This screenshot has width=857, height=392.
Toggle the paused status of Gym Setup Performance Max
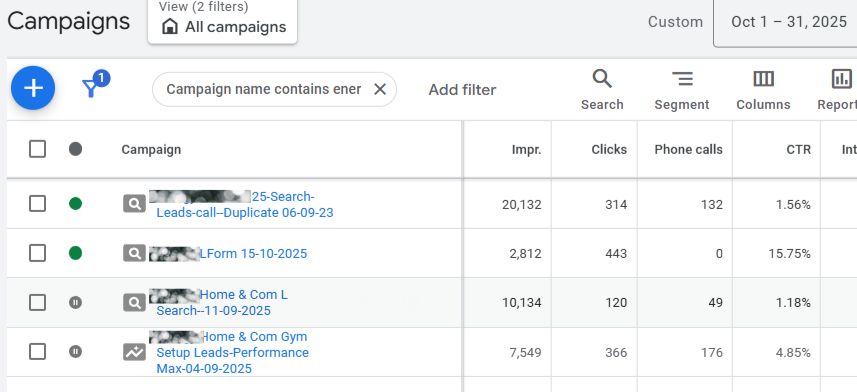point(75,352)
